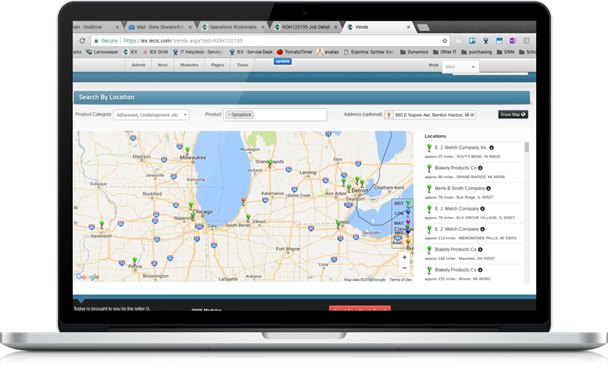
Task: Open TomatoTimer bookmark in bookmarks bar
Action: click(295, 52)
